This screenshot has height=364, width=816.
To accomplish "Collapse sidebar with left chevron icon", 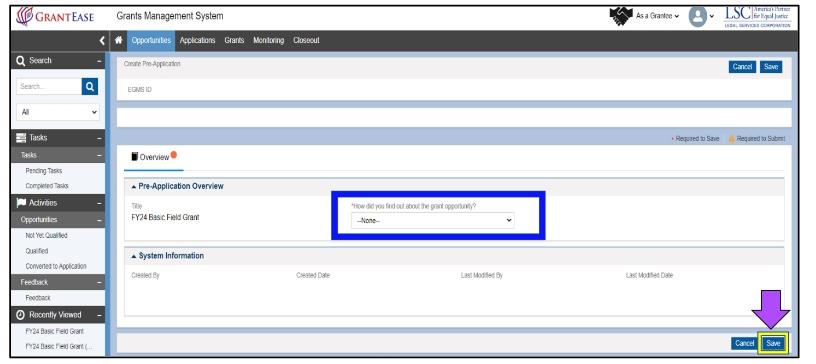I will click(102, 41).
